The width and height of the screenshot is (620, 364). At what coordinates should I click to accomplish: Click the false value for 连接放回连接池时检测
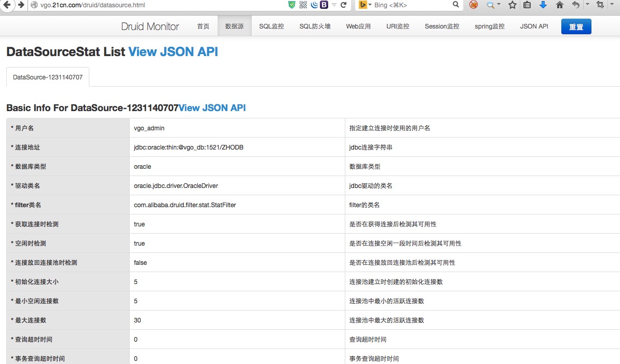pyautogui.click(x=140, y=263)
